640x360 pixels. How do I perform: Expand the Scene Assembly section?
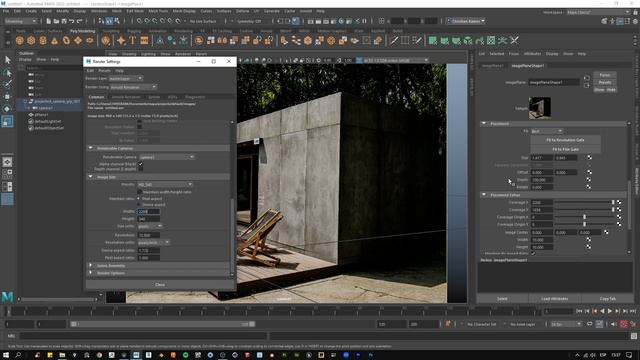pos(91,265)
